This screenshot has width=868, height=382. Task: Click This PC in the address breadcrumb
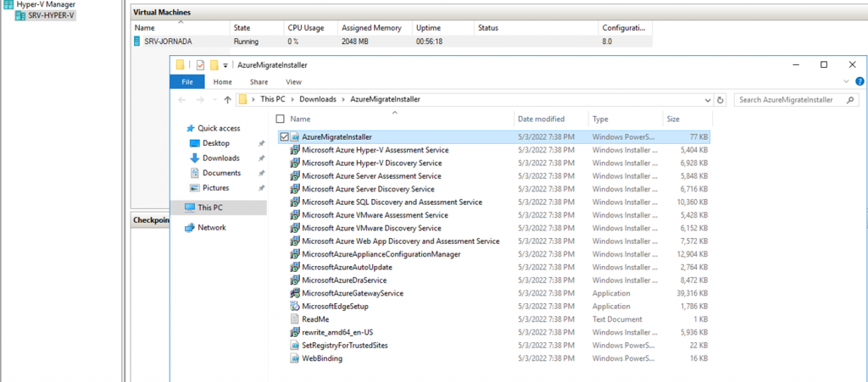pyautogui.click(x=275, y=99)
